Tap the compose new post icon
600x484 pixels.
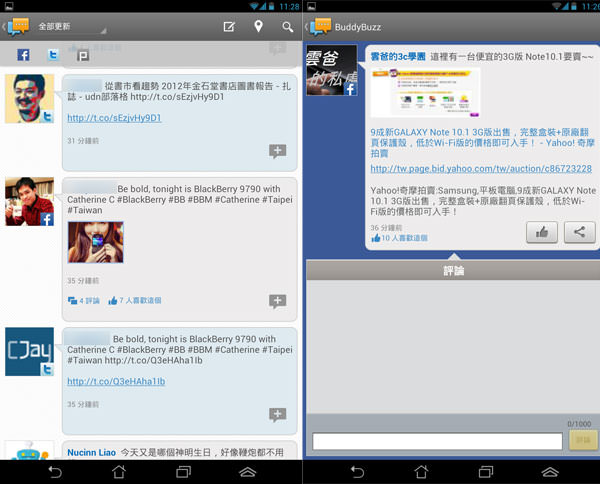[229, 26]
